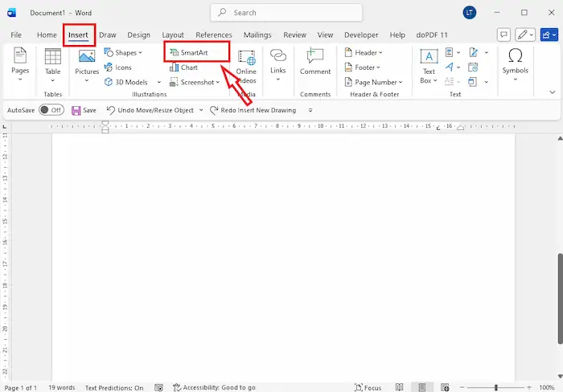The image size is (563, 392).
Task: Redo Insert New Drawing
Action: (x=253, y=110)
